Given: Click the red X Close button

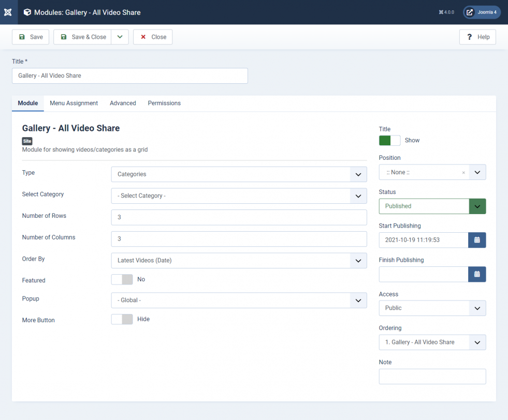Looking at the screenshot, I should [x=153, y=37].
